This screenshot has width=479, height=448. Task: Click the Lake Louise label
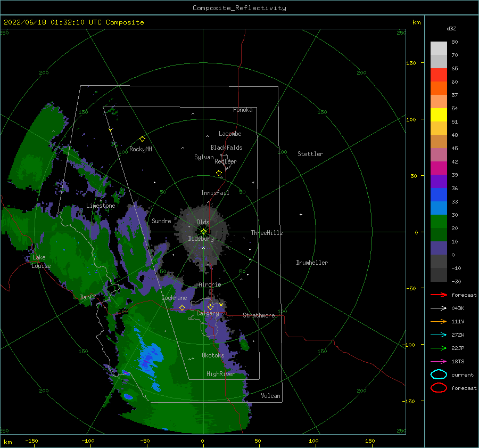point(41,262)
